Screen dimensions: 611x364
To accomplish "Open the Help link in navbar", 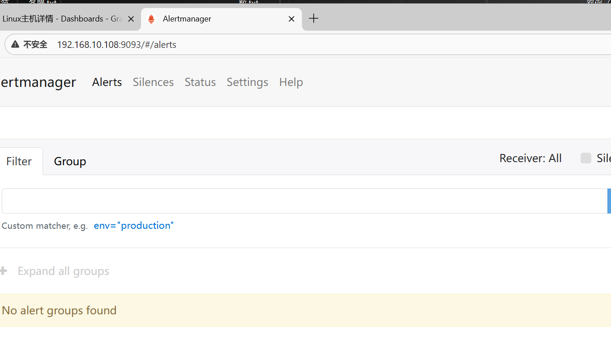I will (x=291, y=82).
